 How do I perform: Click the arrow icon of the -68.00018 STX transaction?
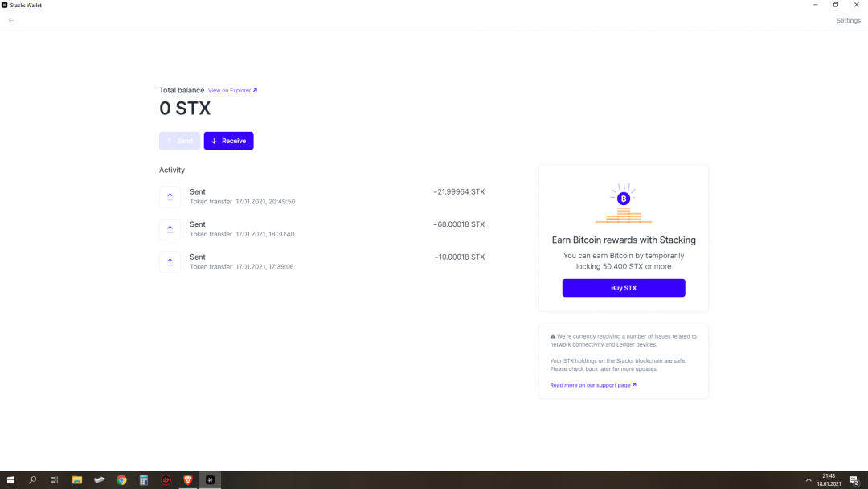tap(170, 229)
